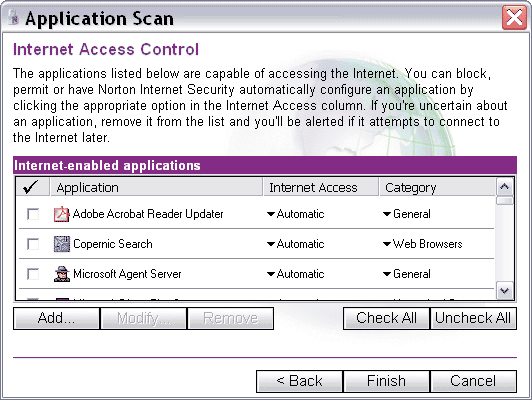Click the list scrollbar up arrow
The height and width of the screenshot is (400, 532).
click(505, 186)
